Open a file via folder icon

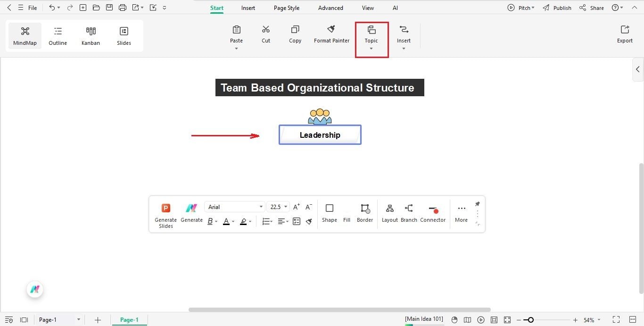tap(96, 8)
